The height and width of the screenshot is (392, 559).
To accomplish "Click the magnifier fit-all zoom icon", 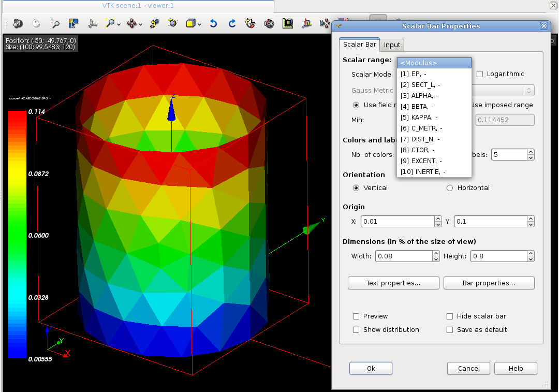I will [x=110, y=23].
